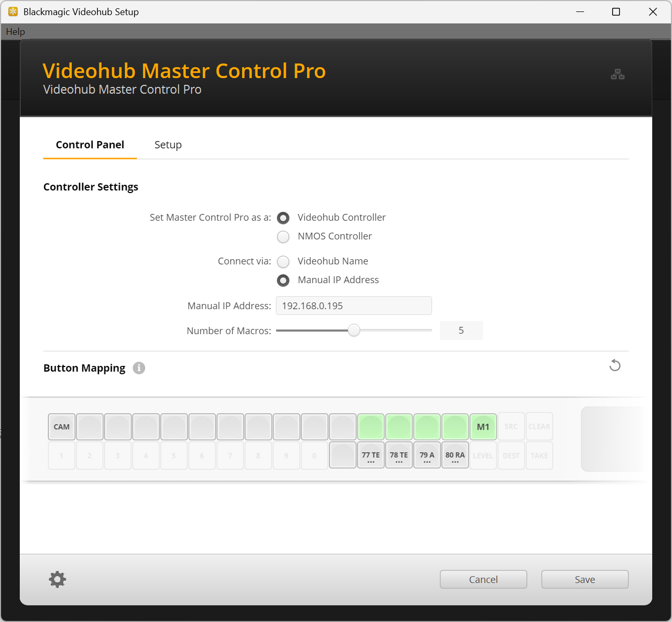Click the blank grey button left of 77 TE
672x622 pixels.
coord(343,455)
